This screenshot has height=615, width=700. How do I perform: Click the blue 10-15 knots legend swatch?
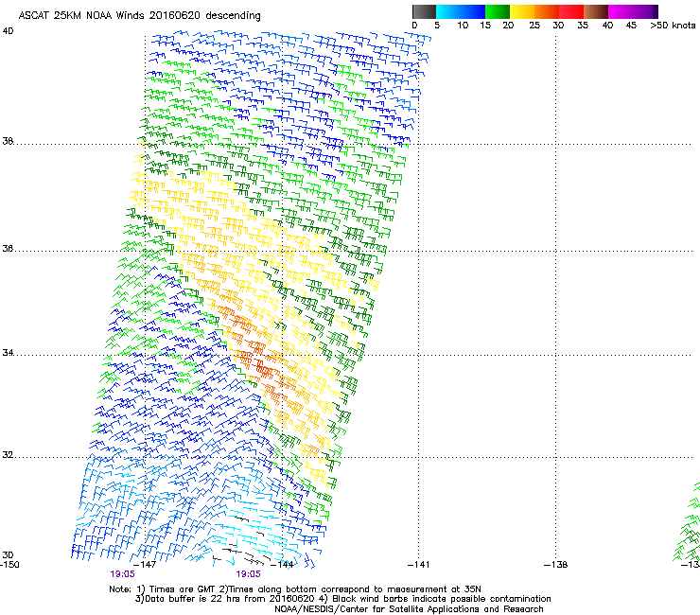473,11
